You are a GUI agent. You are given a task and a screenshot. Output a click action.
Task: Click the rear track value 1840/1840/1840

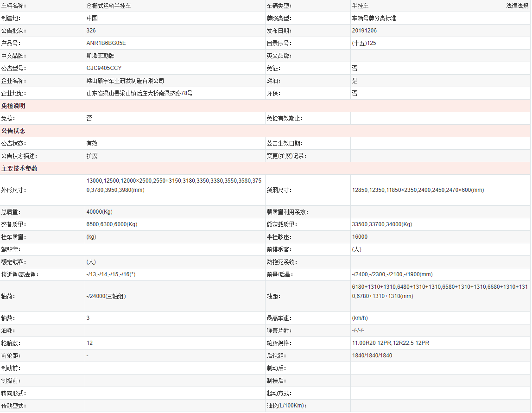click(372, 356)
